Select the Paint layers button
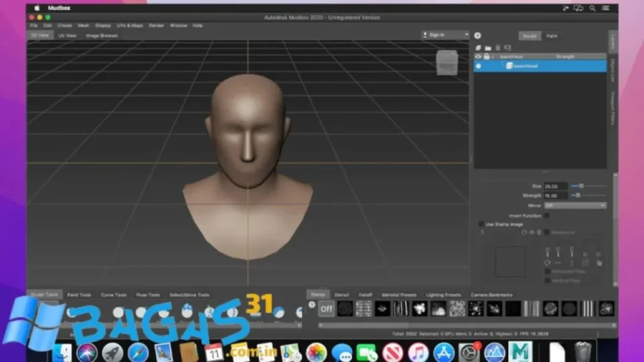 point(552,36)
